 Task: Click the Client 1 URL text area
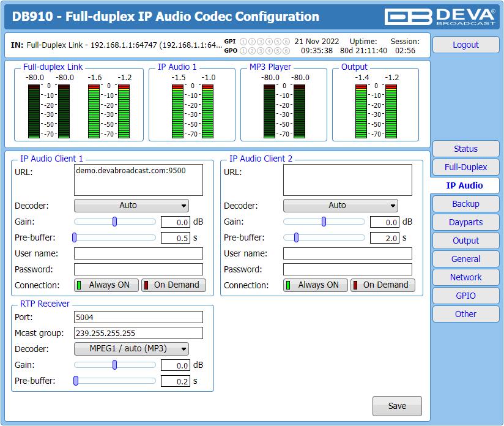pos(138,180)
